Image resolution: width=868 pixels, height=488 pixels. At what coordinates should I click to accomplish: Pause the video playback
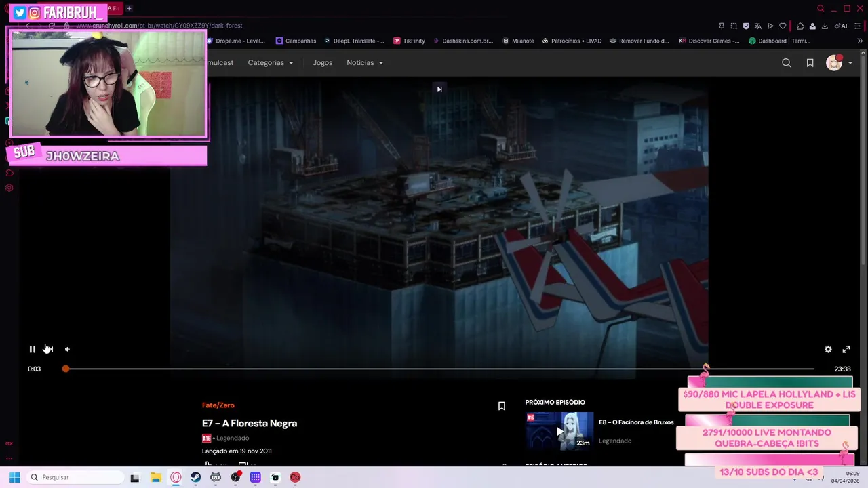point(32,349)
